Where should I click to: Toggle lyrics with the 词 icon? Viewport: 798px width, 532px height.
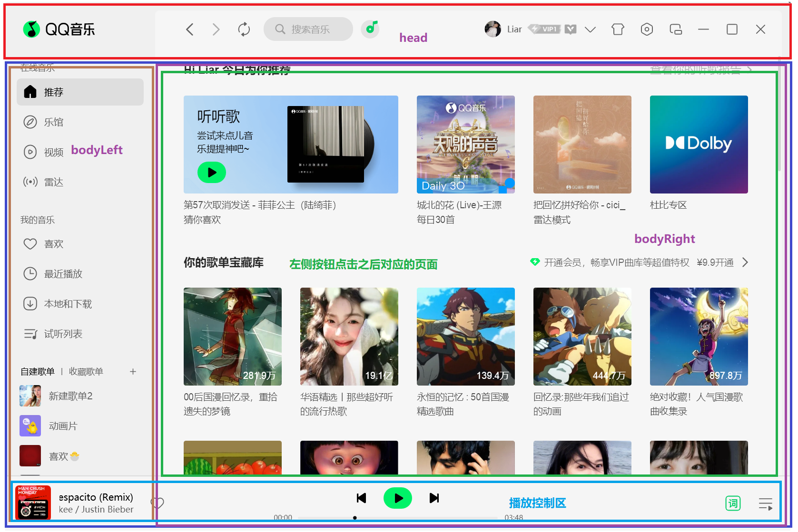click(x=733, y=503)
